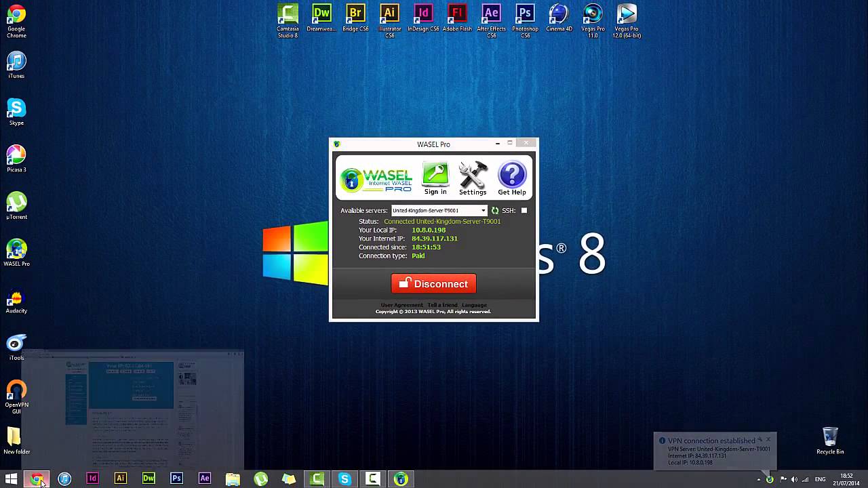Show hidden system tray icons
Image resolution: width=868 pixels, height=488 pixels.
(x=759, y=480)
